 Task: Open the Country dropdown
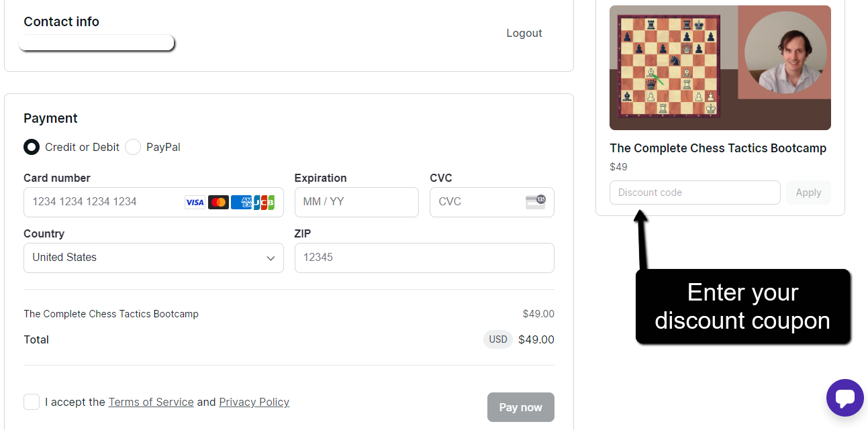[x=153, y=258]
